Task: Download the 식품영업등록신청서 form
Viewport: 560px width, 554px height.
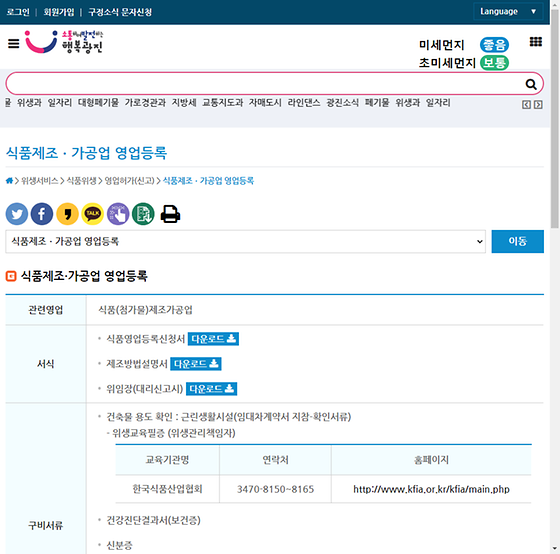Action: point(213,339)
